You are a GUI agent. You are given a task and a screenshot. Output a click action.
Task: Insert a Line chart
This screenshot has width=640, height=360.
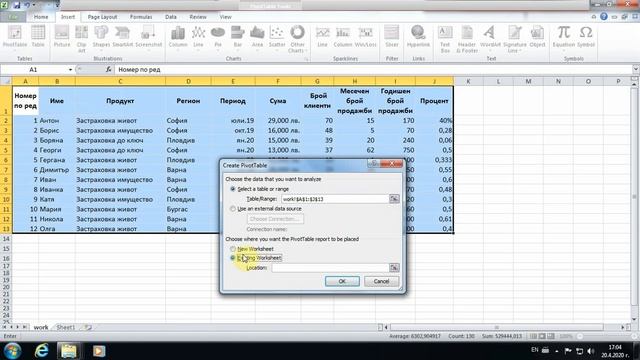pyautogui.click(x=198, y=38)
